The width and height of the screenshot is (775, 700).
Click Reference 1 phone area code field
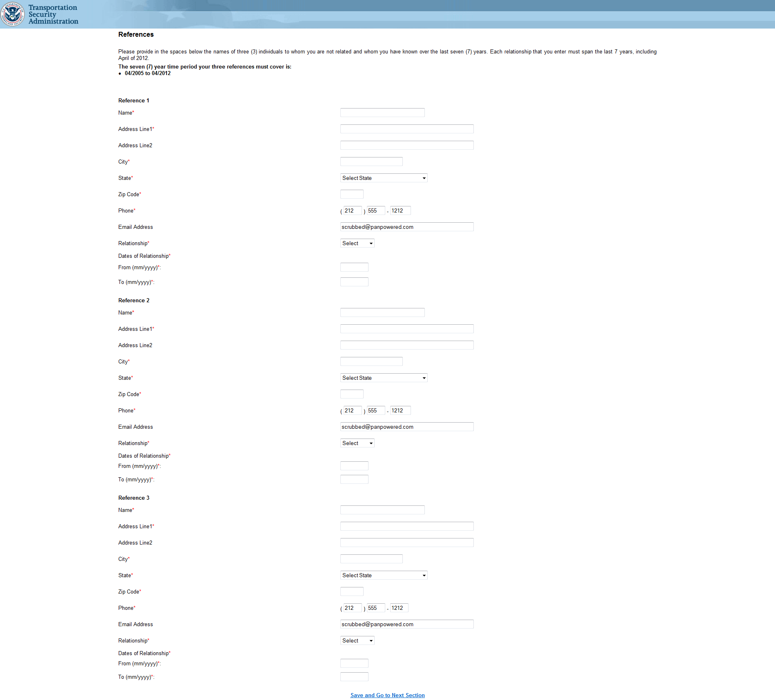click(x=353, y=210)
